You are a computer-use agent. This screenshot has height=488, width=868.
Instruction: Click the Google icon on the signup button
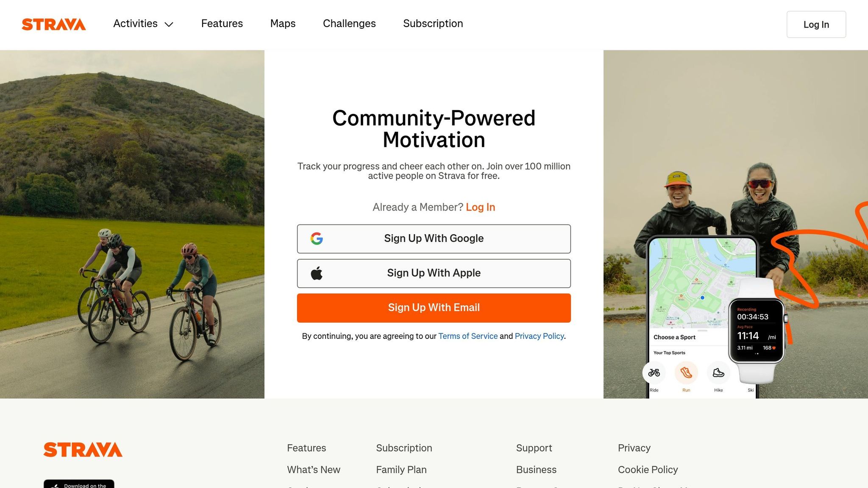(317, 238)
